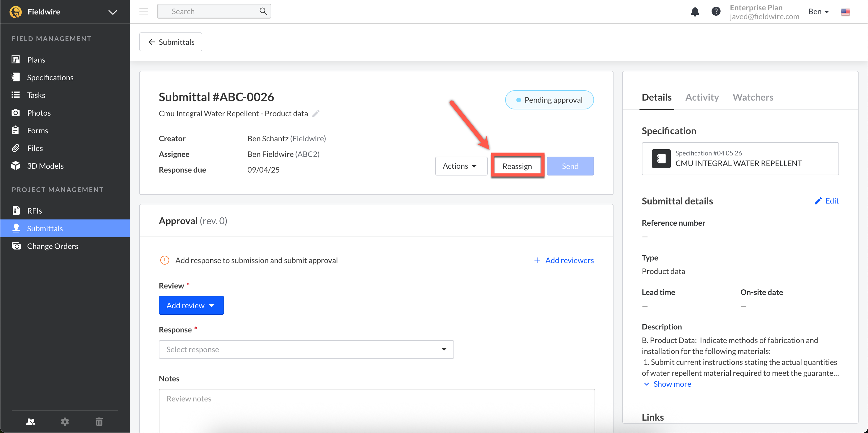Viewport: 868px width, 433px height.
Task: Open the Actions dropdown
Action: (461, 166)
